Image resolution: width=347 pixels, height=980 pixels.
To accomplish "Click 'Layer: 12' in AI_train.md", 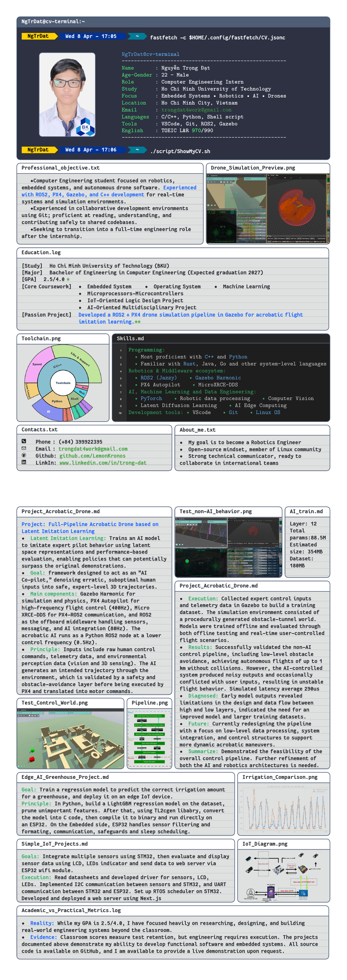I will point(303,524).
